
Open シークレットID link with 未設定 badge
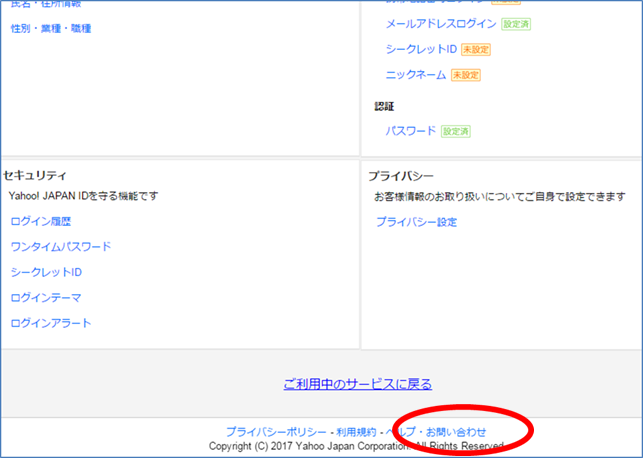[x=415, y=49]
